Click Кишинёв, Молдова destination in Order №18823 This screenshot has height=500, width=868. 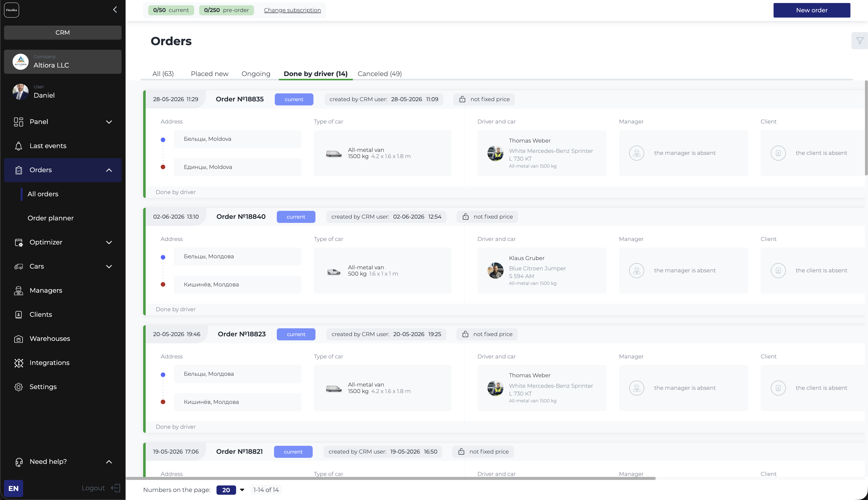tap(237, 402)
